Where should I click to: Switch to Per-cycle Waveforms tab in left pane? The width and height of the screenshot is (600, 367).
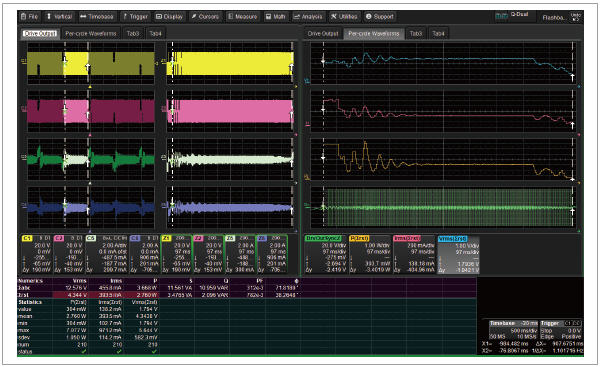[91, 33]
